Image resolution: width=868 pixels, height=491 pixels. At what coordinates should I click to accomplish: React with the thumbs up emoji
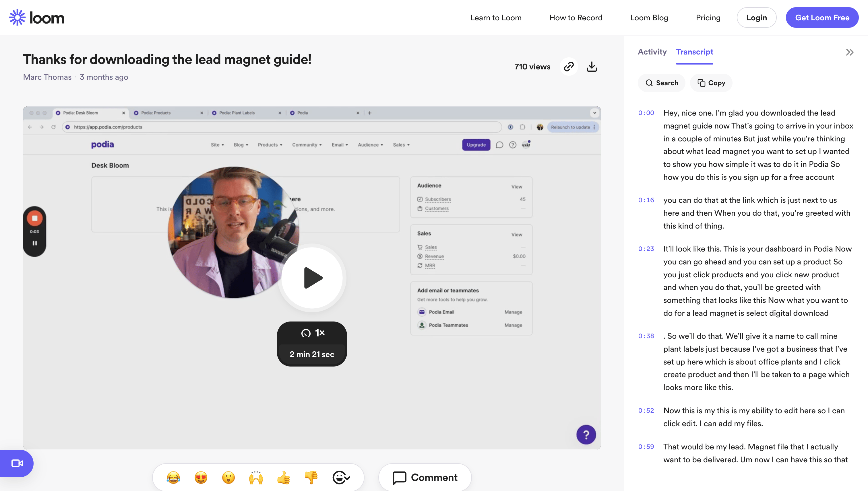click(284, 477)
